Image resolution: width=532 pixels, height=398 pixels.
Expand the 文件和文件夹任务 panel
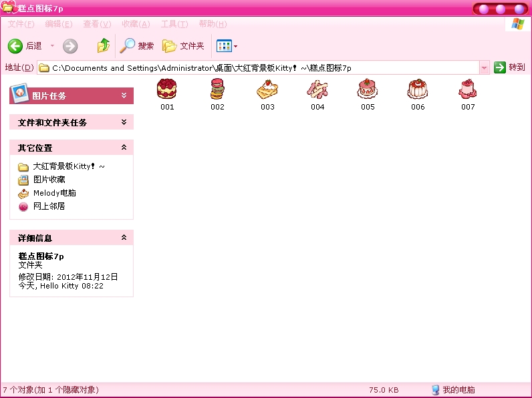[x=124, y=122]
